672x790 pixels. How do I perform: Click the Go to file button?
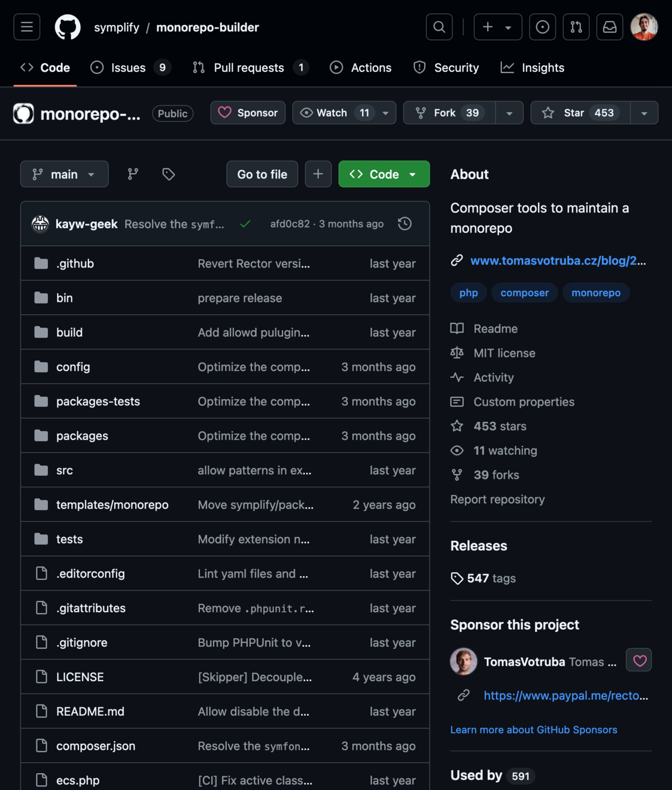tap(262, 174)
